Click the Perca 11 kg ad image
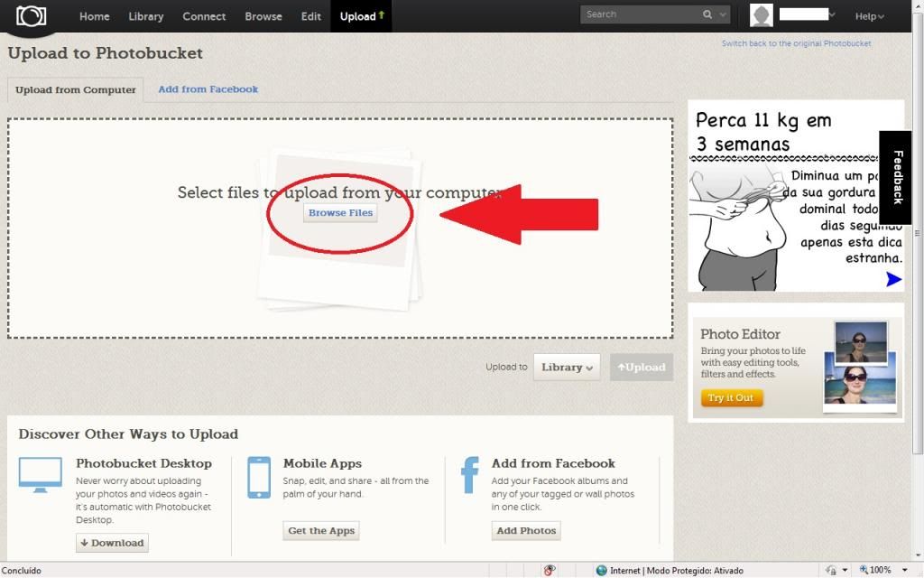 pyautogui.click(x=796, y=196)
